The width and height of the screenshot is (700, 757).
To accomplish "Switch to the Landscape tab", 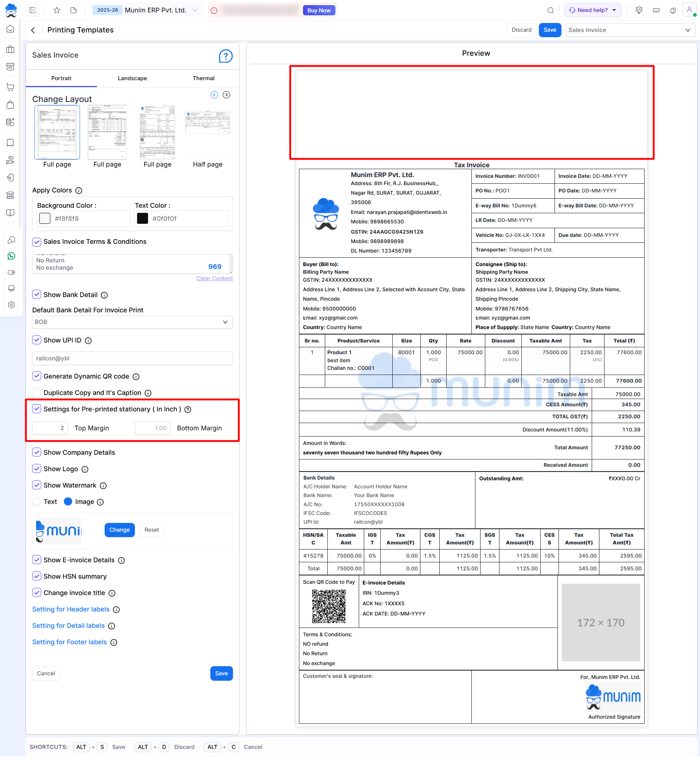I will (132, 78).
